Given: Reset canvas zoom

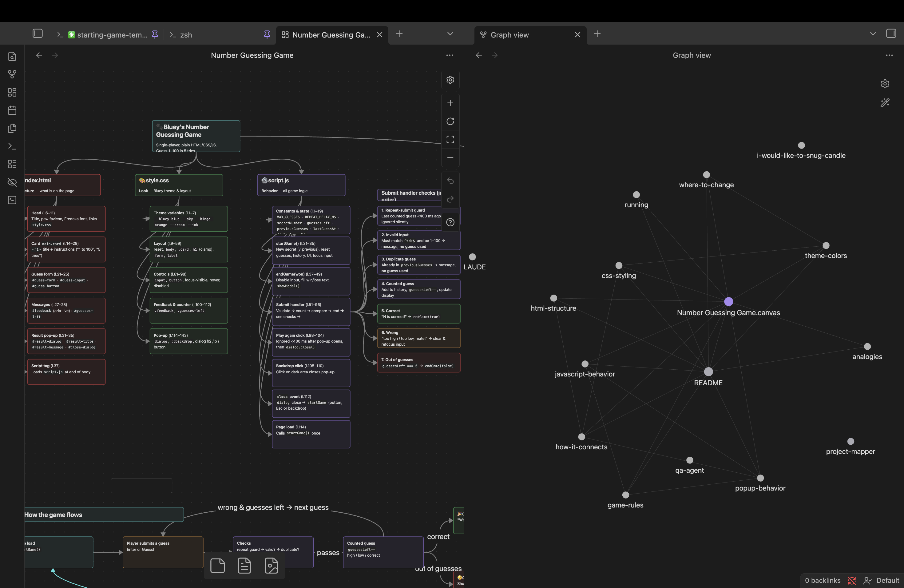Looking at the screenshot, I should (450, 121).
